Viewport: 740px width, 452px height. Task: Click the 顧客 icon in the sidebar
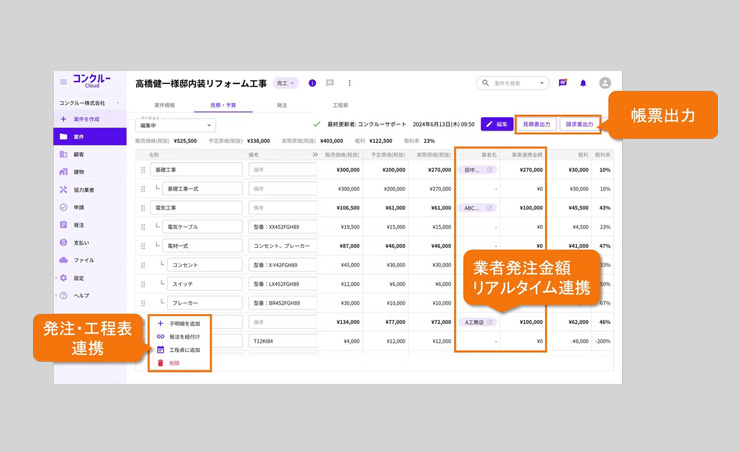tap(64, 154)
